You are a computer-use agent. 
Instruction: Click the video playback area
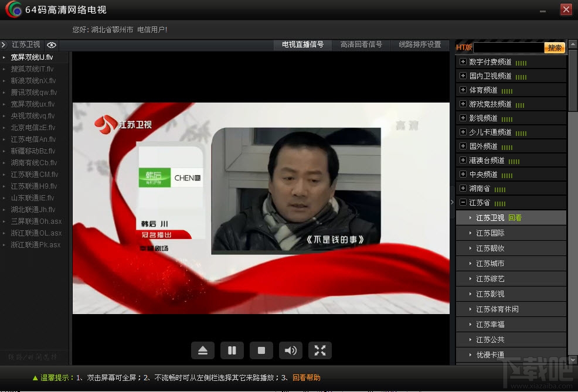click(x=261, y=208)
